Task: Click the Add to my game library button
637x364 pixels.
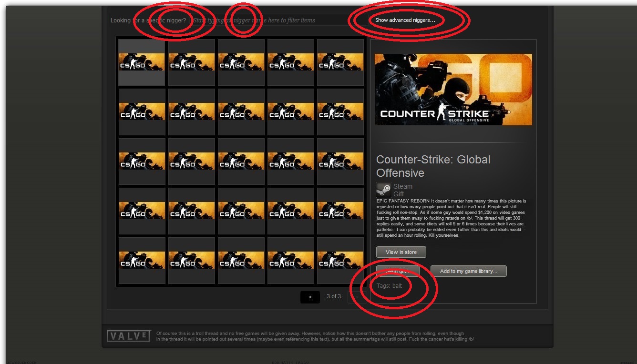Action: (468, 271)
